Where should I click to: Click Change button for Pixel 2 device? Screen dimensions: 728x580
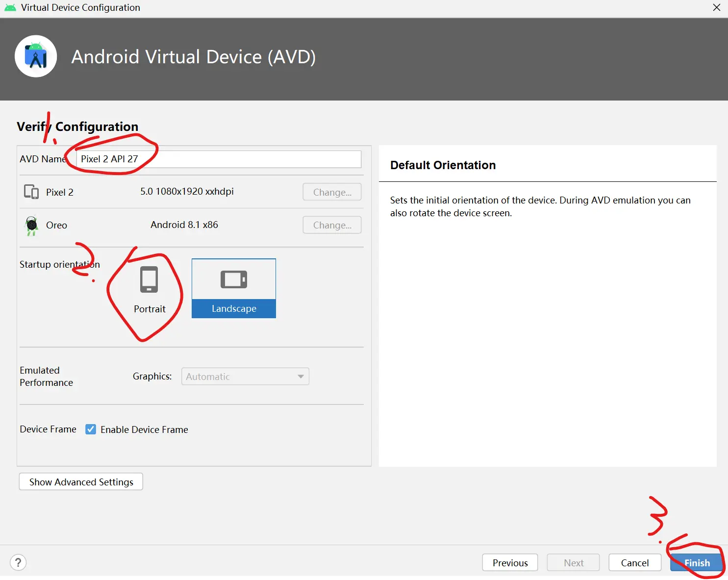tap(332, 192)
